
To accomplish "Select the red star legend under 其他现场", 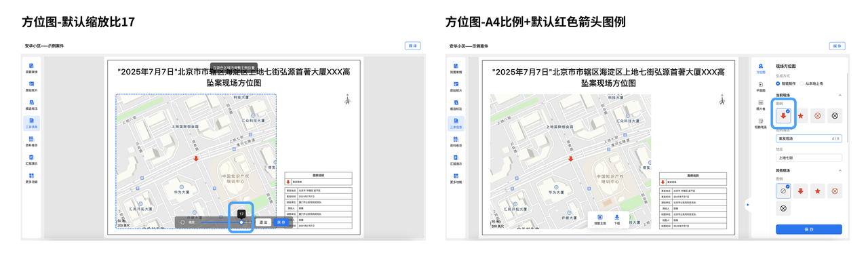I will (x=817, y=191).
